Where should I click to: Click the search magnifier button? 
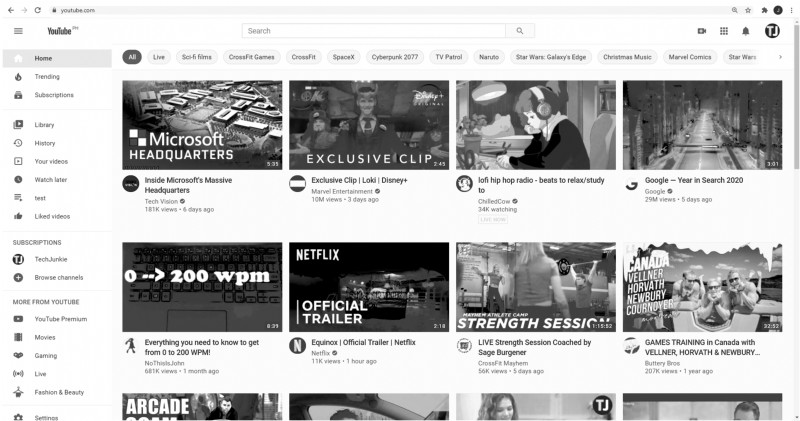click(520, 31)
